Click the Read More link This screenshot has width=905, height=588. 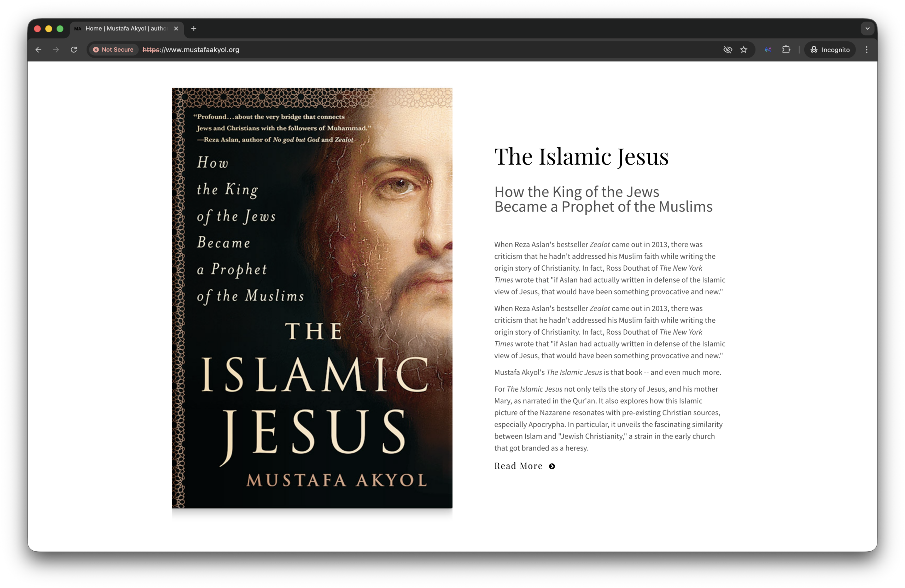point(518,466)
